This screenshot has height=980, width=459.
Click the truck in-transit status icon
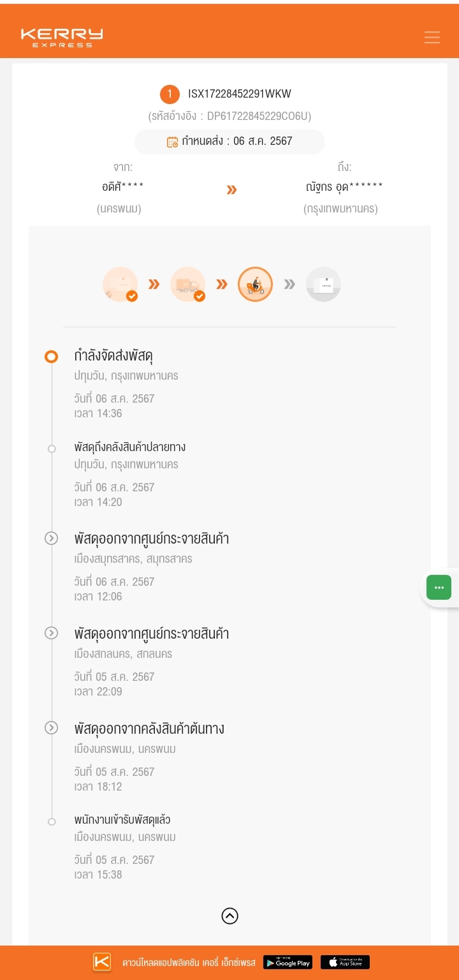(x=188, y=285)
